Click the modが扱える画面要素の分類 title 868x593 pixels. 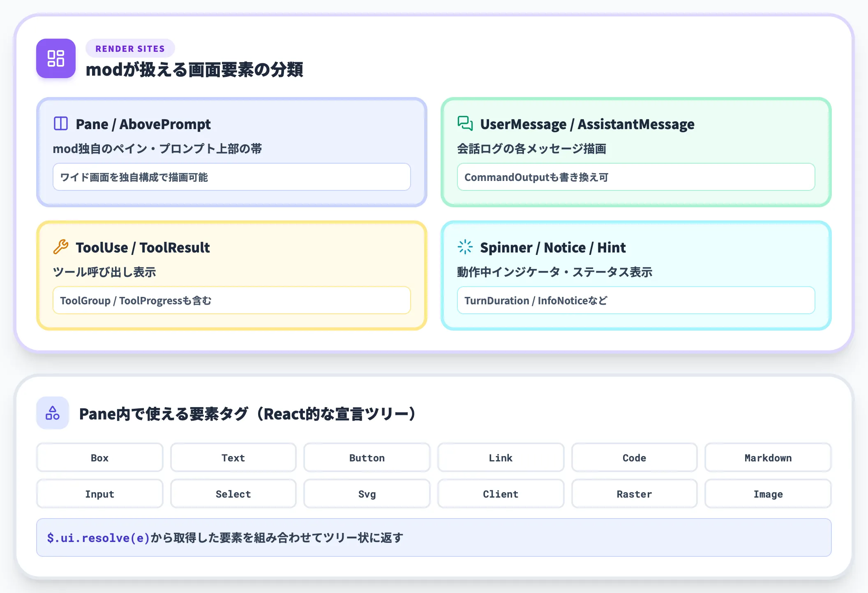194,69
